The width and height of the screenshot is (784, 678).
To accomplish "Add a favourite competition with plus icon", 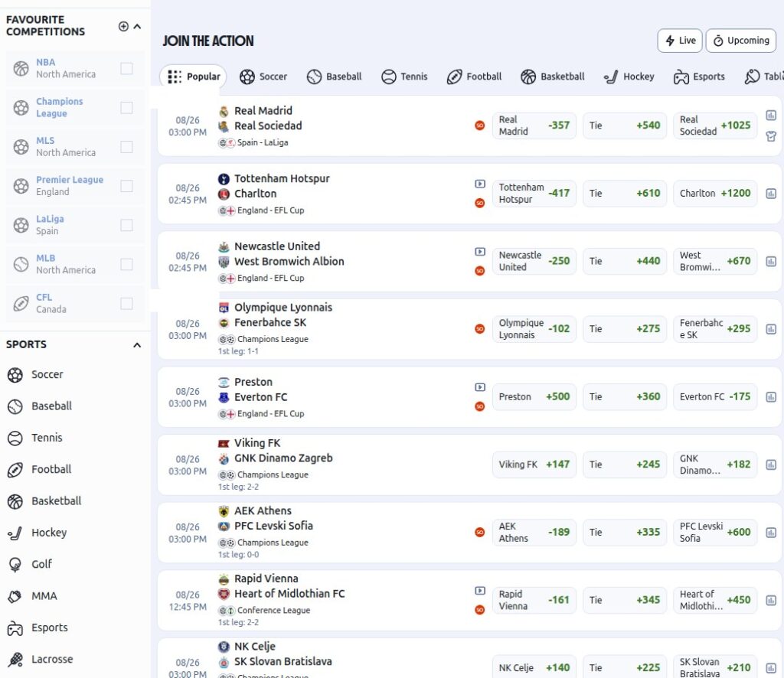I will coord(123,26).
